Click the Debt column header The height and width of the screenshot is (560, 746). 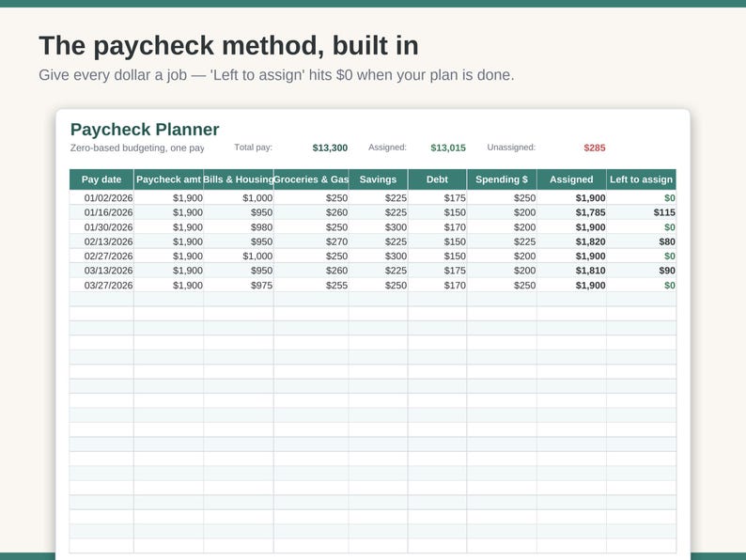(437, 179)
